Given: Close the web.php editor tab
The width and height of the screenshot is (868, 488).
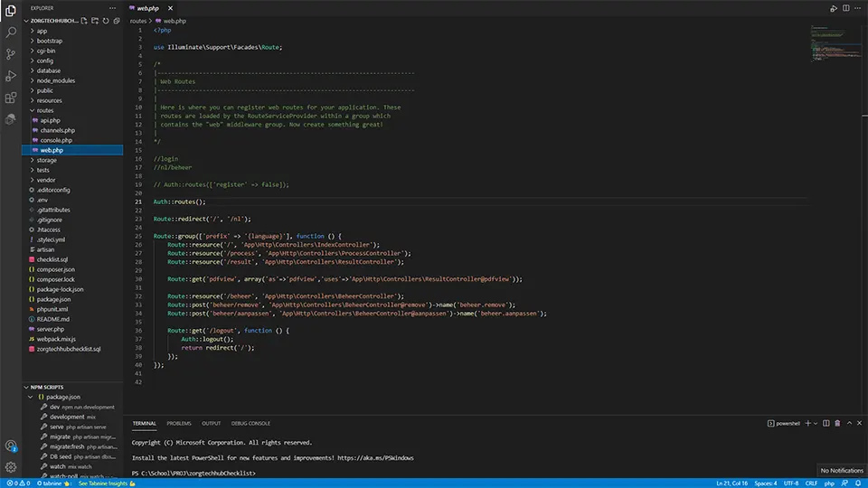Looking at the screenshot, I should click(x=171, y=8).
